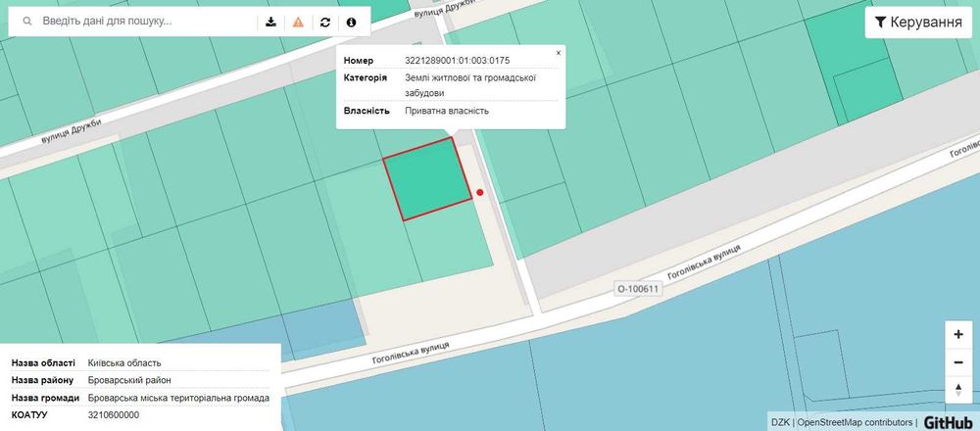The image size is (980, 431).
Task: Click the Броварський район value
Action: tap(129, 380)
